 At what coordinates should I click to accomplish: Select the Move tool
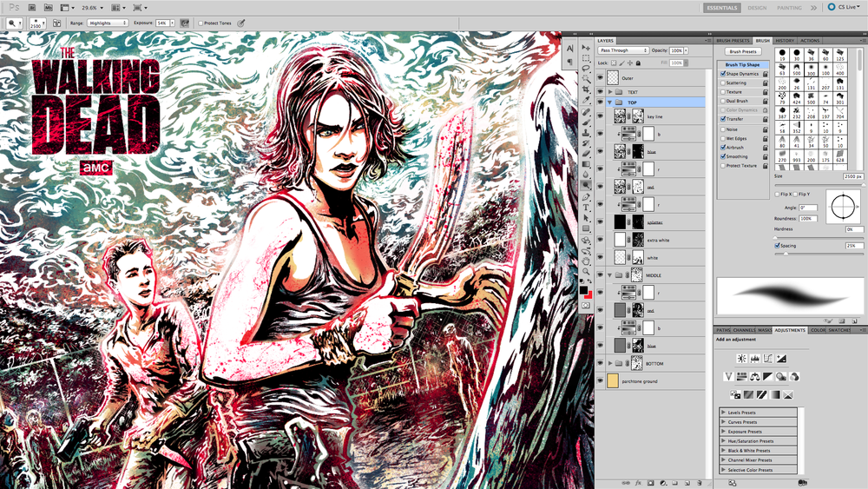tap(586, 48)
